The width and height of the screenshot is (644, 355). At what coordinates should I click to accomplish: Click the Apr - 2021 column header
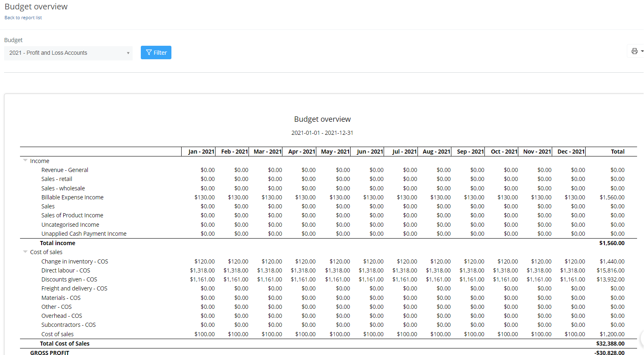pyautogui.click(x=299, y=152)
